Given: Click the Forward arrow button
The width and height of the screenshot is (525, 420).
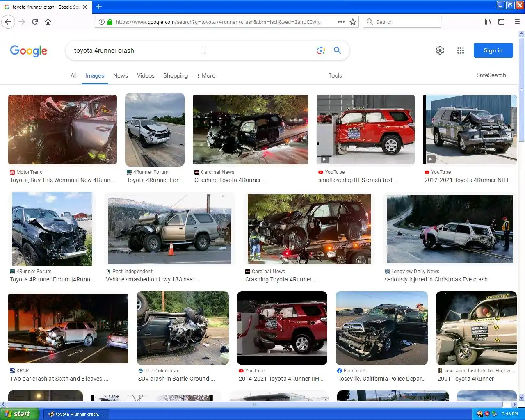Looking at the screenshot, I should [x=22, y=22].
